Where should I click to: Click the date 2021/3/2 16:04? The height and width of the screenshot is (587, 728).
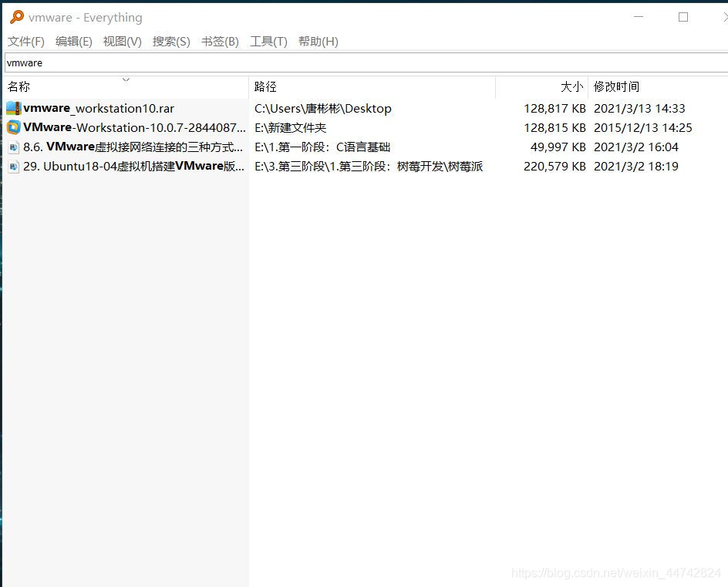pos(636,147)
